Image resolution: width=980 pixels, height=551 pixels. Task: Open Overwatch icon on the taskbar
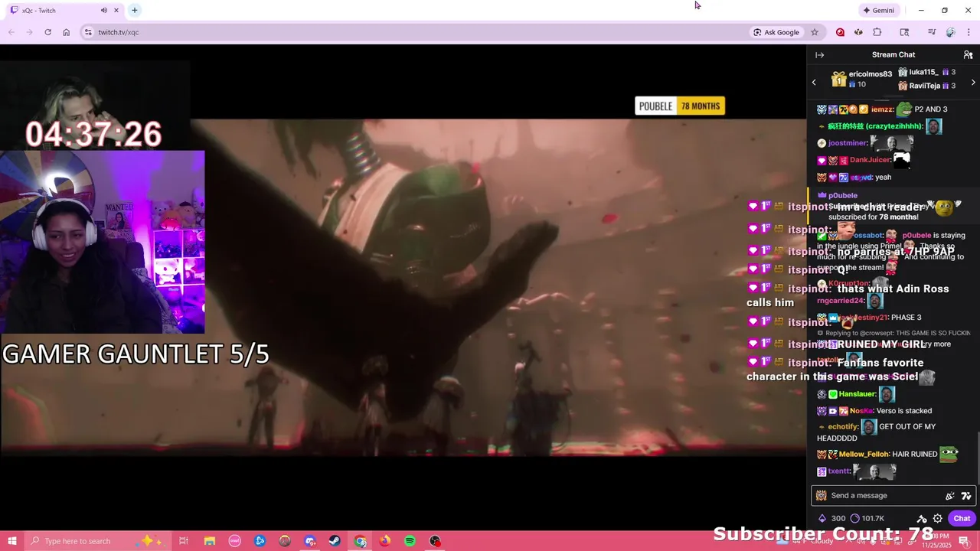click(x=285, y=541)
